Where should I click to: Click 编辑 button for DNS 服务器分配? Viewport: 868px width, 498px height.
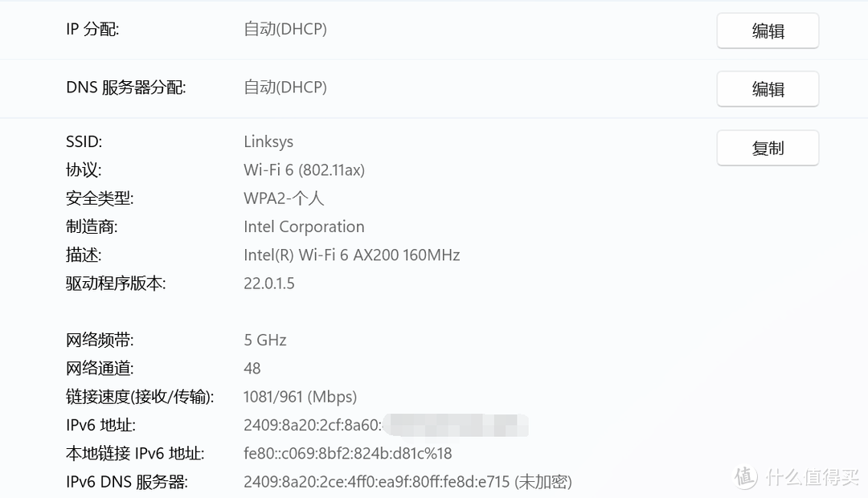768,89
